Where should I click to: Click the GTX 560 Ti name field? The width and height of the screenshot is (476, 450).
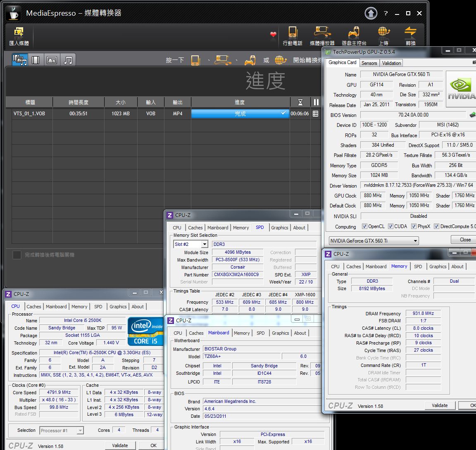[401, 74]
